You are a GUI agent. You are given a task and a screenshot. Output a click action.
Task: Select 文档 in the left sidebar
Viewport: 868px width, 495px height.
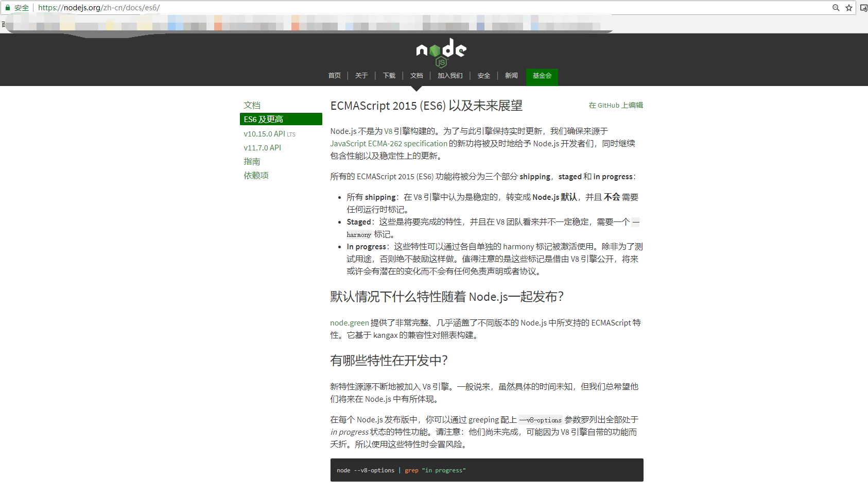(252, 105)
